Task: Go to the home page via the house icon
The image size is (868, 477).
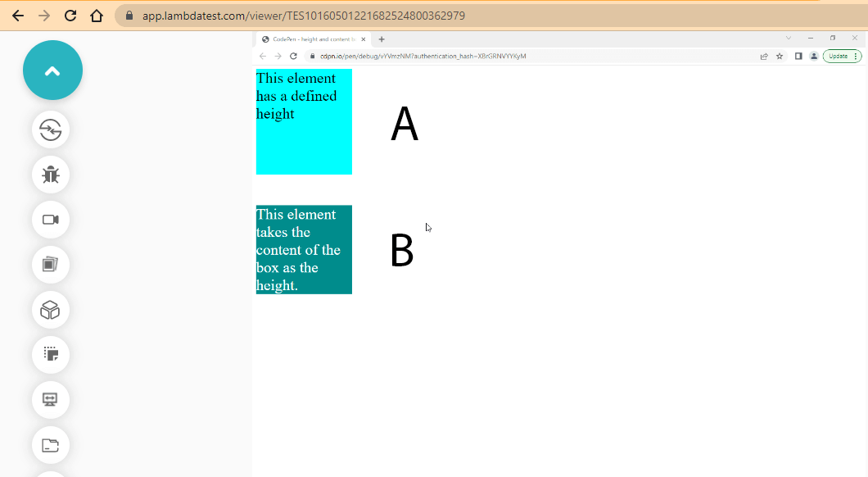Action: click(x=97, y=16)
